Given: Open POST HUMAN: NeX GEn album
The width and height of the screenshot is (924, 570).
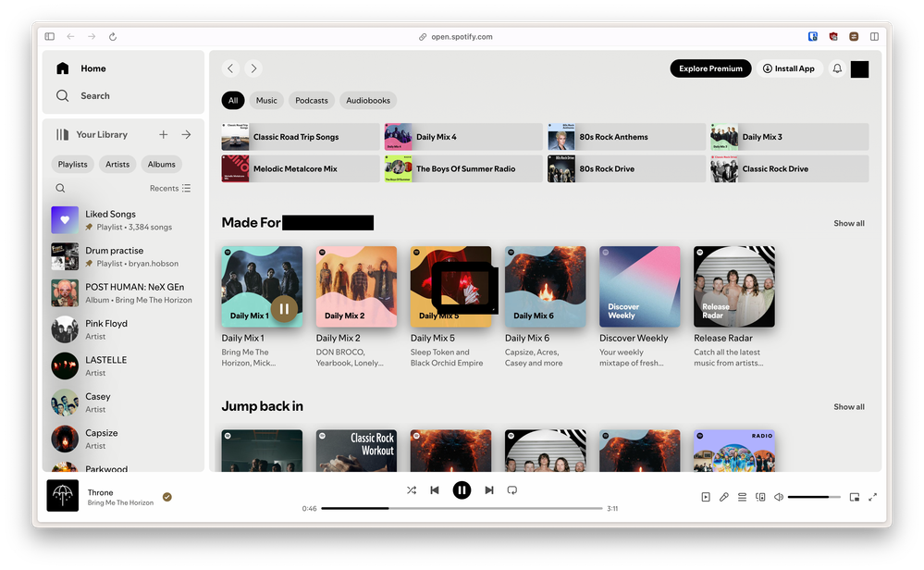Looking at the screenshot, I should (123, 293).
